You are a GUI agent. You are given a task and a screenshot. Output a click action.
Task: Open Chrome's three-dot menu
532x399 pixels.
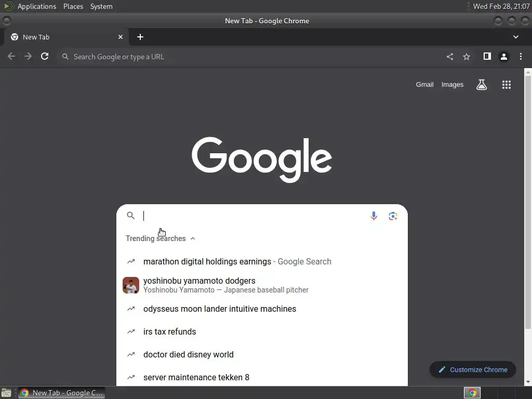click(521, 56)
